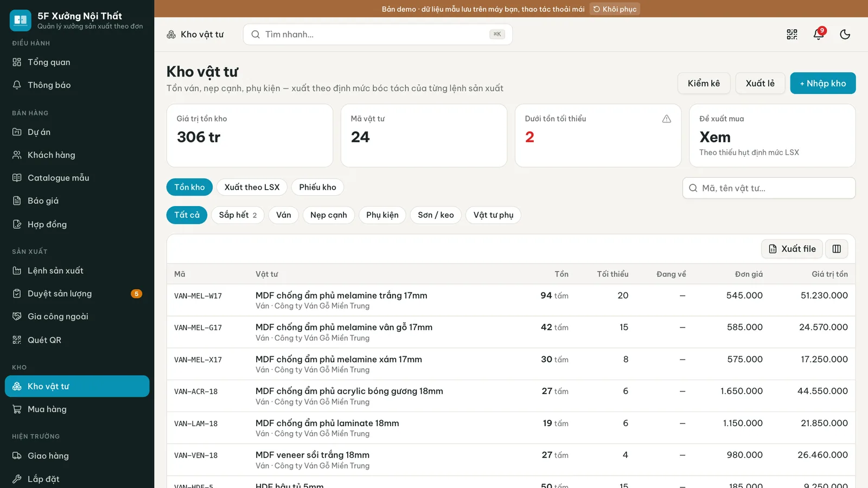The image size is (868, 488).
Task: Click the column layout icon button
Action: [837, 249]
